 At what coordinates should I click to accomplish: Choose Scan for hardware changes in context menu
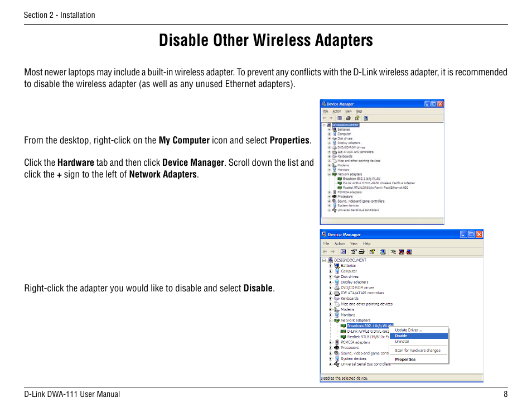(x=418, y=350)
